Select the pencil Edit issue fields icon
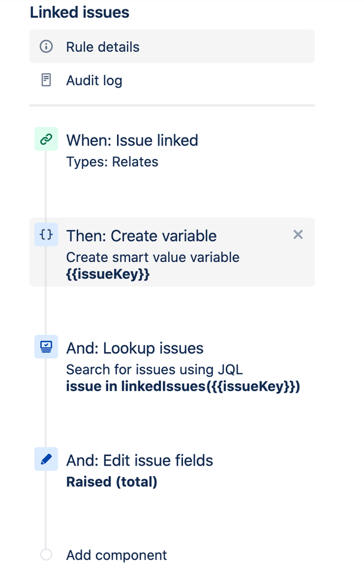The height and width of the screenshot is (588, 364). [46, 459]
